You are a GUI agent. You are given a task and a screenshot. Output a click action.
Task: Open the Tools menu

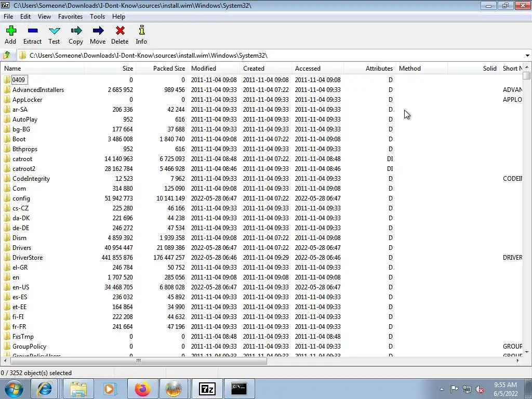[97, 16]
